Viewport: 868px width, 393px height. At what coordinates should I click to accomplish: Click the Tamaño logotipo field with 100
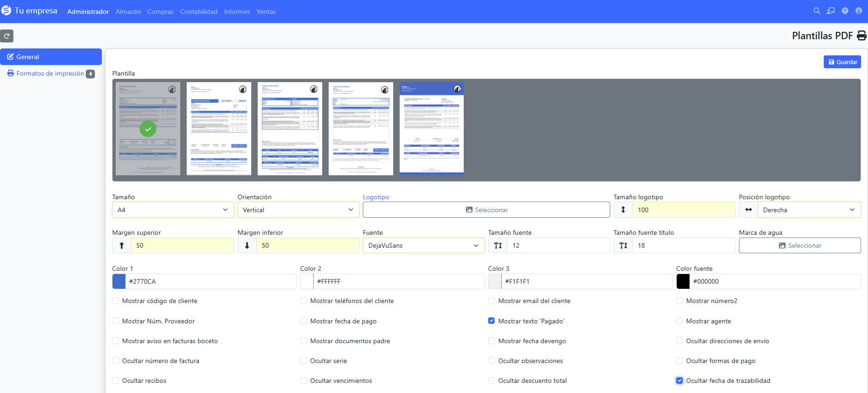[x=684, y=210]
